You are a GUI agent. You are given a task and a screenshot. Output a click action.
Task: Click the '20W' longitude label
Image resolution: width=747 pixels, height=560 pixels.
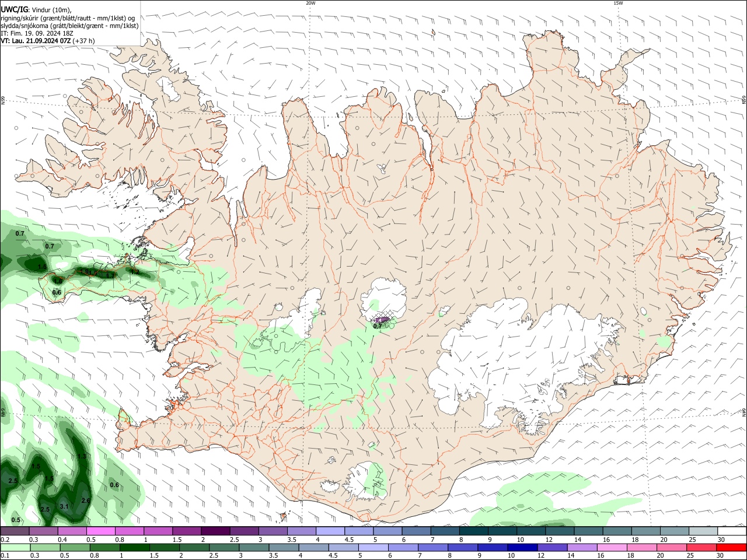point(310,3)
